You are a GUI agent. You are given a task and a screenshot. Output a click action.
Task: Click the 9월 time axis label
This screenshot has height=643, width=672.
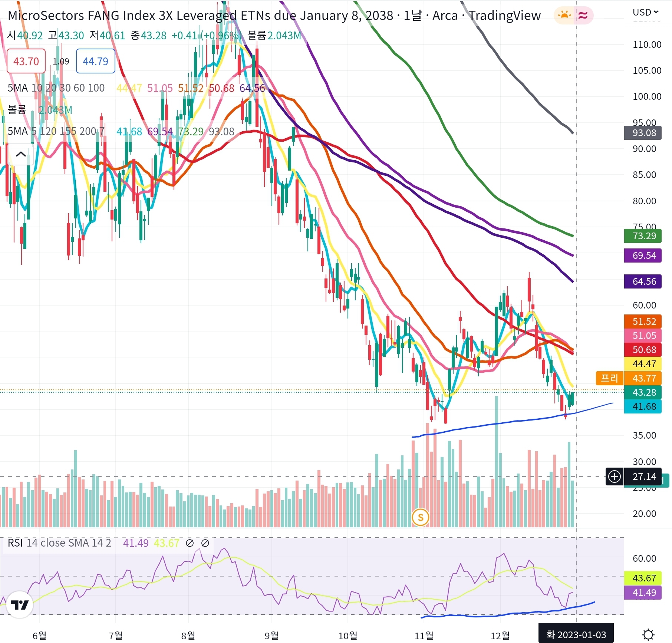(x=271, y=636)
